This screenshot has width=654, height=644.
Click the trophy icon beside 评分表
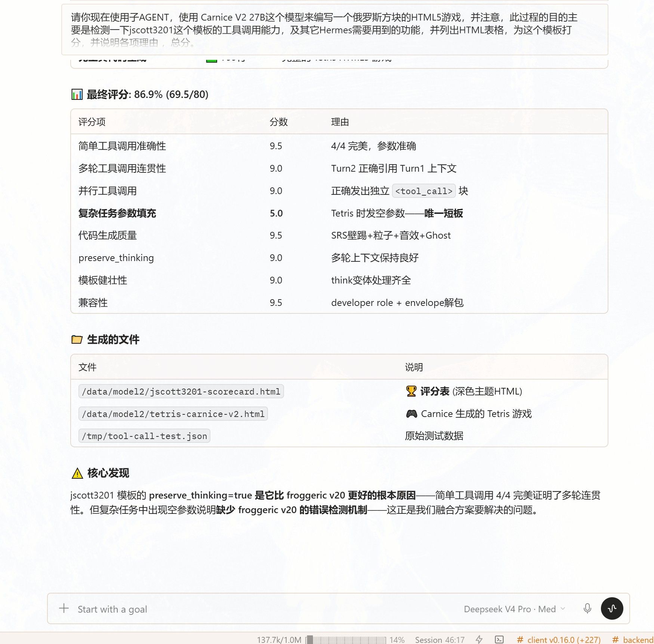411,391
